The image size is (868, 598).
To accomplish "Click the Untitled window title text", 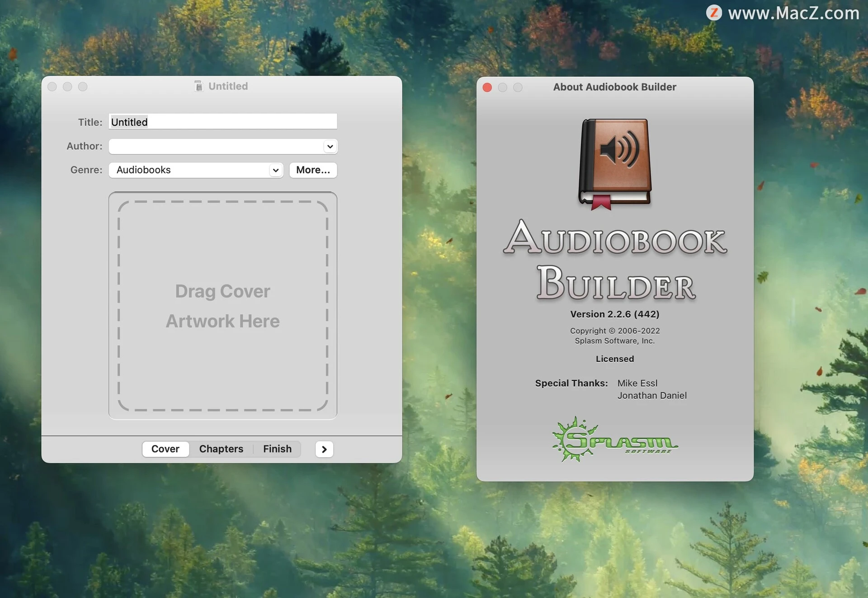I will [228, 86].
